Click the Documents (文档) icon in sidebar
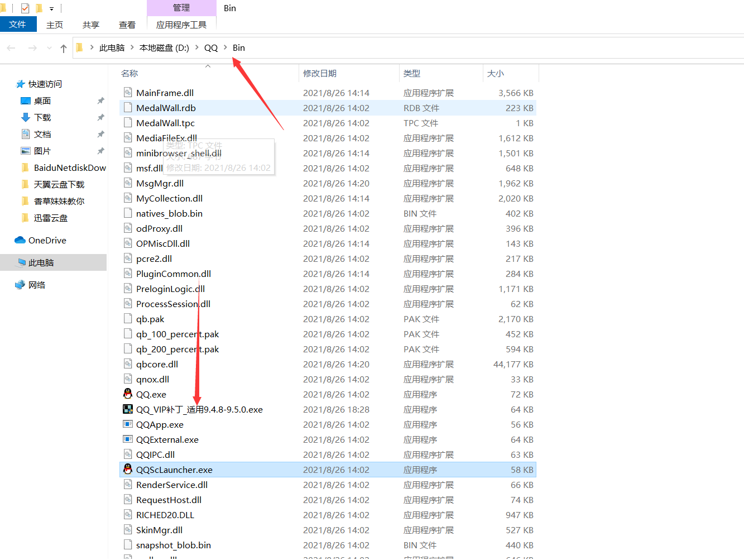This screenshot has height=560, width=744. [26, 134]
